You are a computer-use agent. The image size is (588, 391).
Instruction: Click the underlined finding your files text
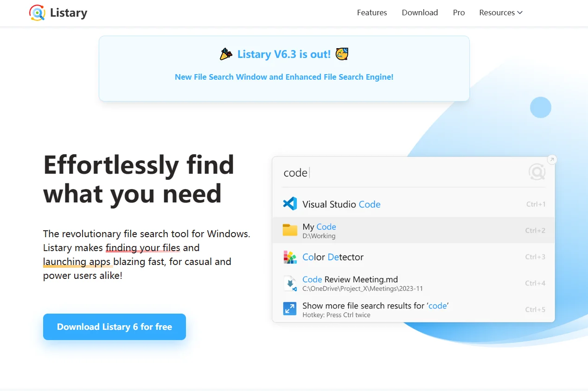[143, 247]
